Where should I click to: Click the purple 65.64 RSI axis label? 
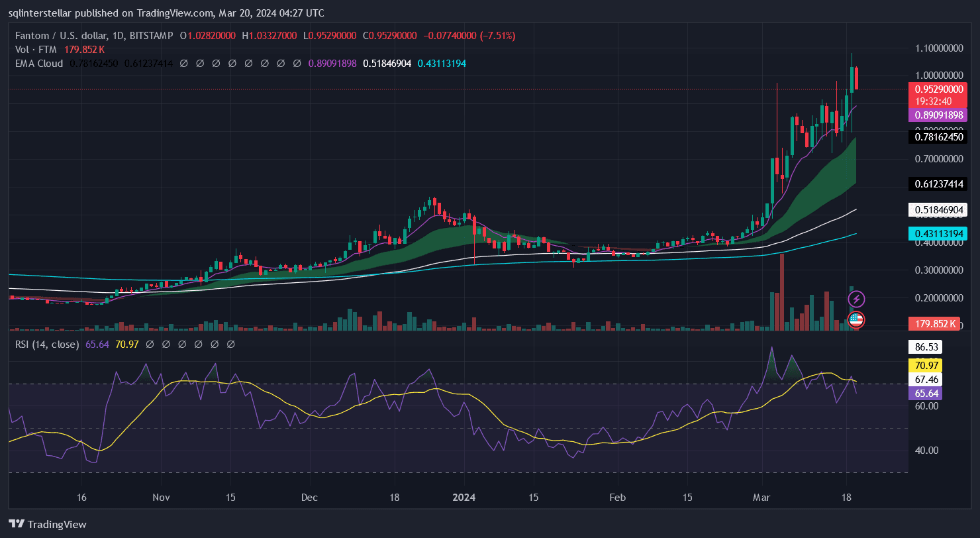(925, 393)
